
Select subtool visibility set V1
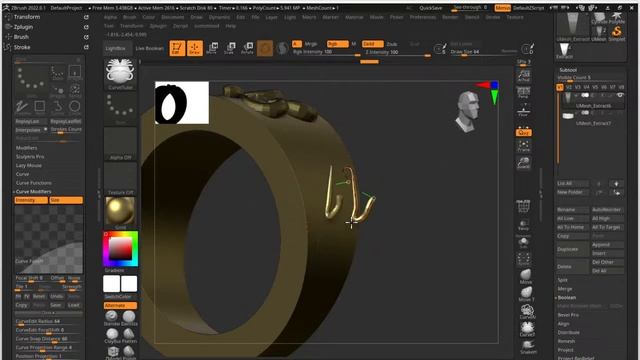tap(560, 87)
